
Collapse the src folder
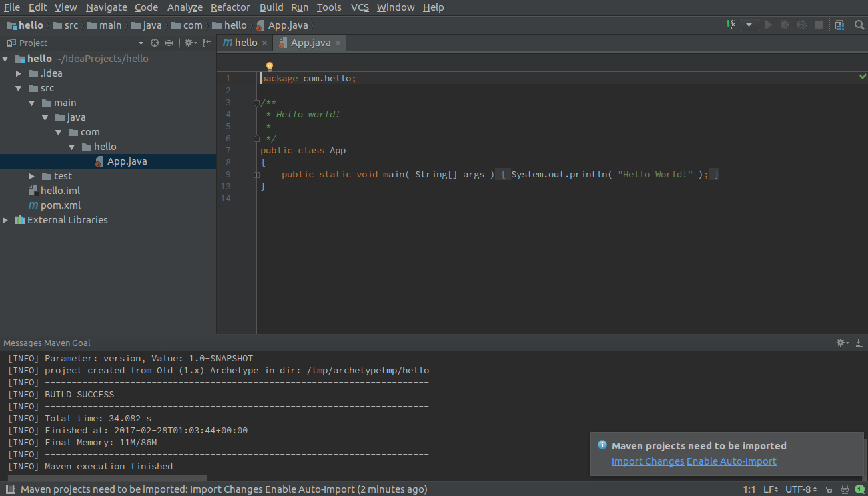point(19,88)
